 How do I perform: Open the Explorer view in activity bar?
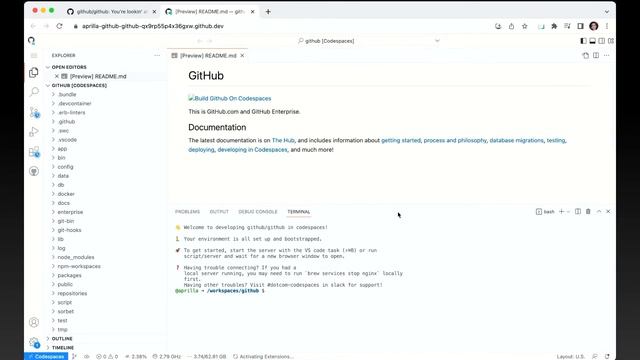[x=34, y=73]
